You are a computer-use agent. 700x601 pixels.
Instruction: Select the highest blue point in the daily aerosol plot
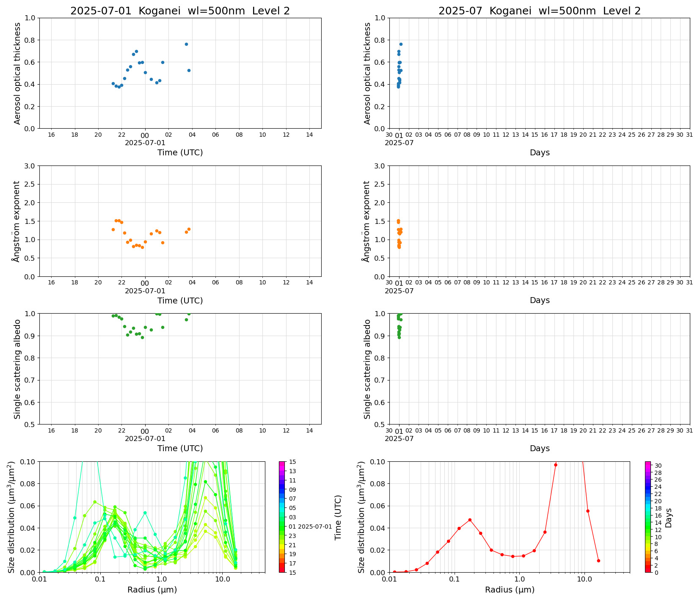click(x=186, y=44)
